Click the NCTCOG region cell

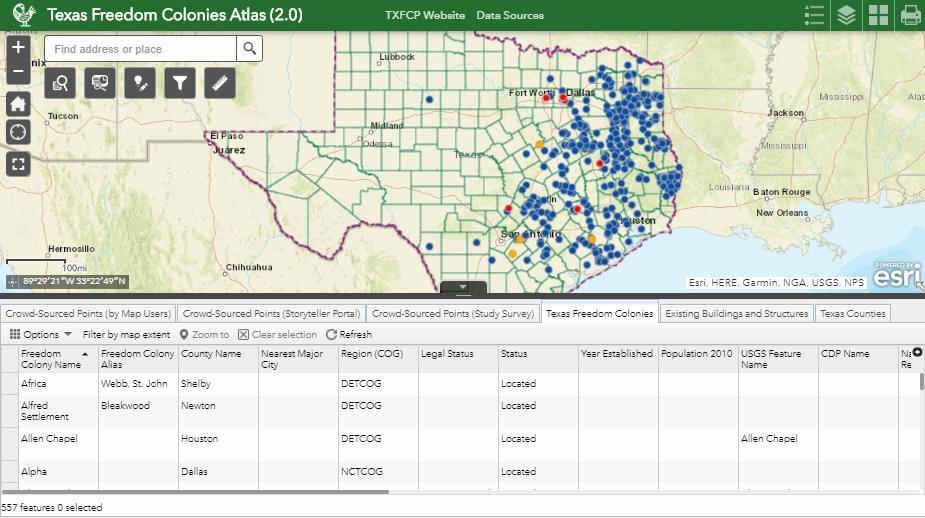point(378,472)
